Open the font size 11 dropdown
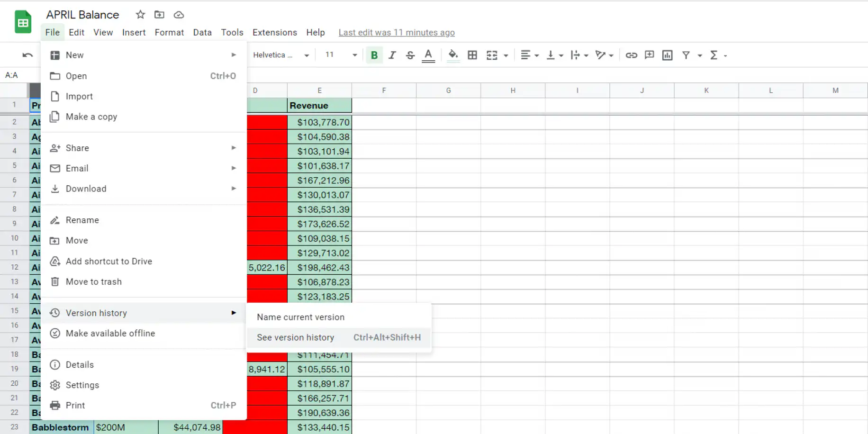868x434 pixels. pos(341,55)
